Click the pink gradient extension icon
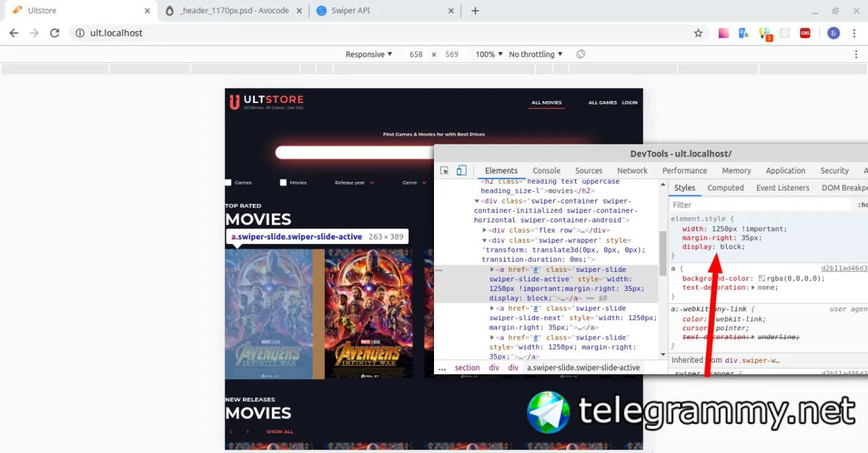This screenshot has height=453, width=868. coord(724,33)
